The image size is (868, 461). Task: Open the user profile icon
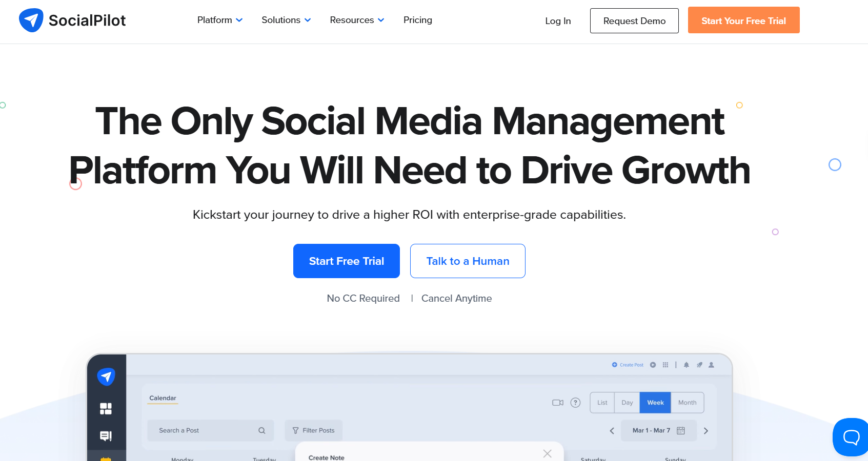point(711,365)
